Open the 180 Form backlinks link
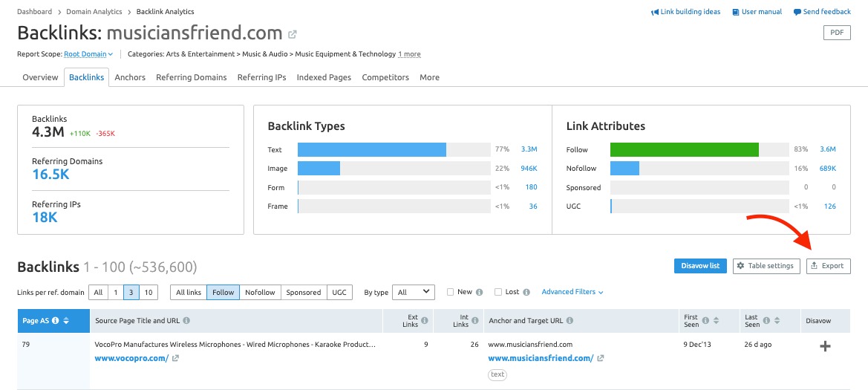This screenshot has height=390, width=868. coord(532,187)
